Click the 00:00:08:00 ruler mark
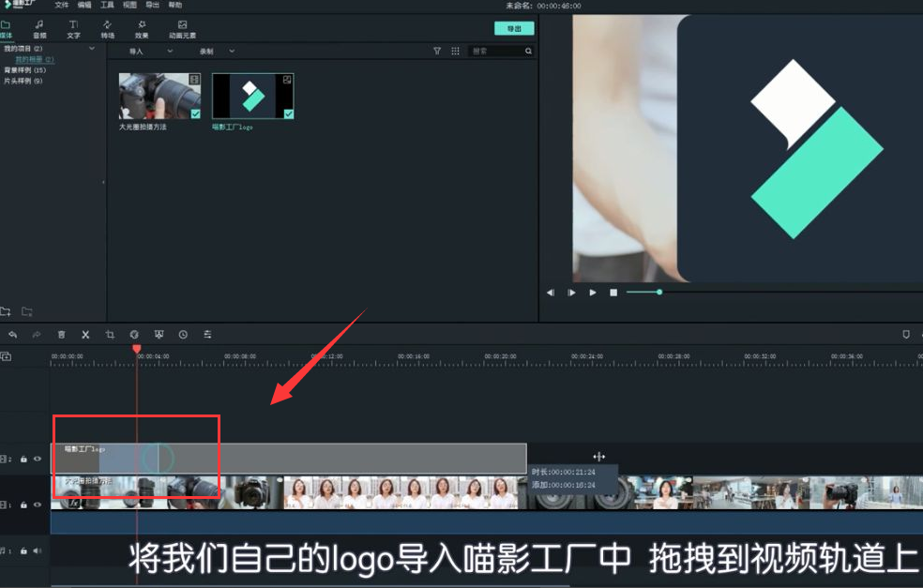The width and height of the screenshot is (923, 588). click(x=240, y=356)
